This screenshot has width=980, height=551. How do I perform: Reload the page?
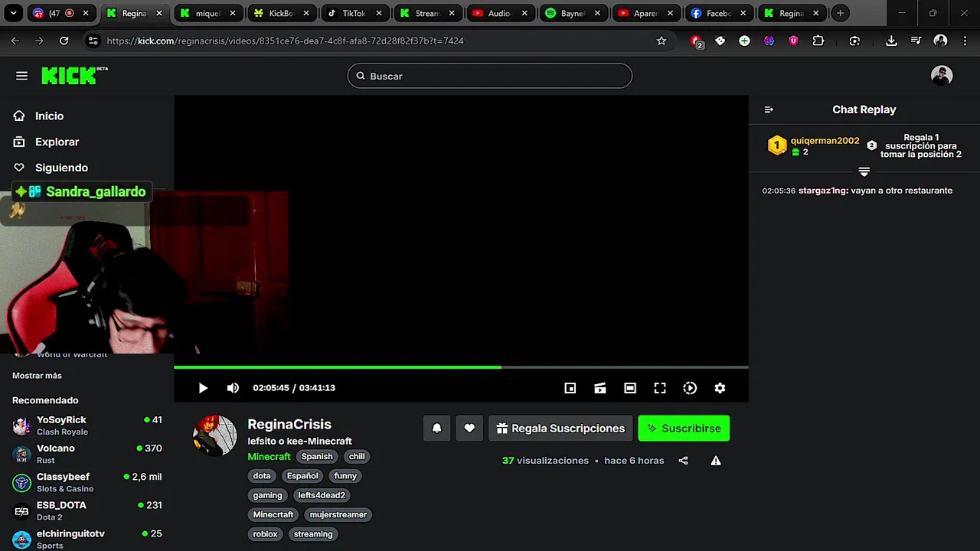[x=64, y=41]
